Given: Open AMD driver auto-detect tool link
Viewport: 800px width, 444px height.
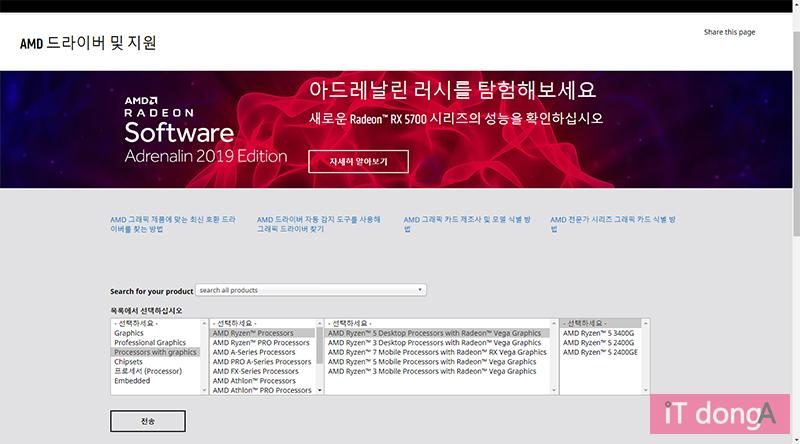Looking at the screenshot, I should (x=319, y=223).
